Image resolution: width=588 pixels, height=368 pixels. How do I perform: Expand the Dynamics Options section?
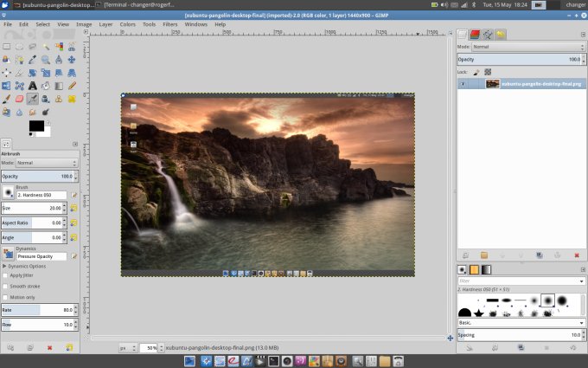click(4, 266)
